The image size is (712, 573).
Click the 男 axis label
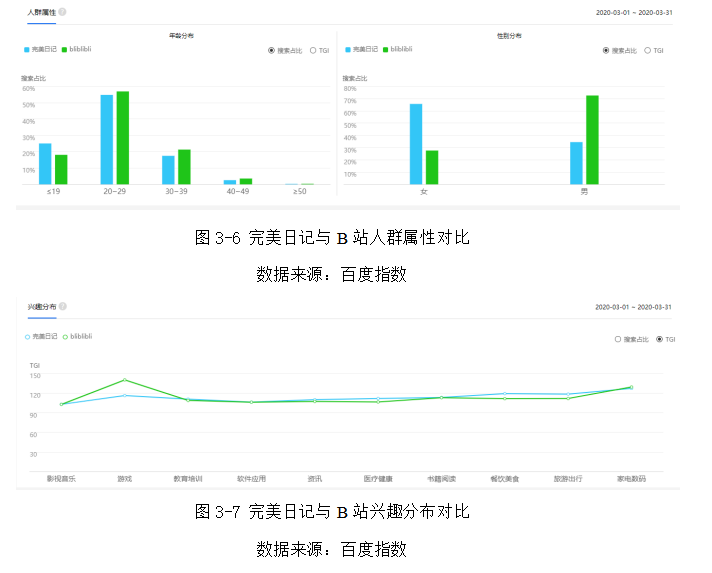tap(584, 192)
